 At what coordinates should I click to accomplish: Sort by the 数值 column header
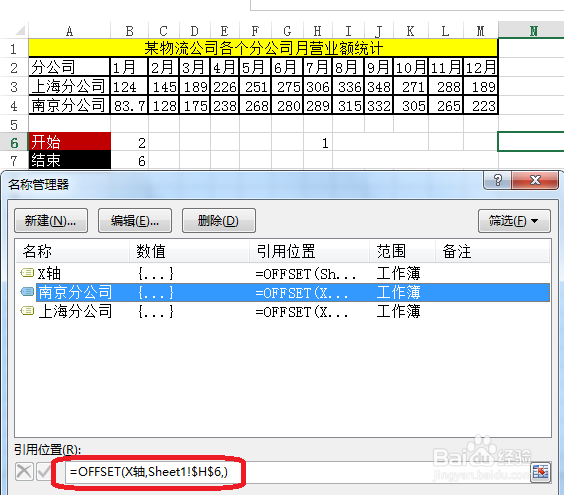pyautogui.click(x=190, y=251)
